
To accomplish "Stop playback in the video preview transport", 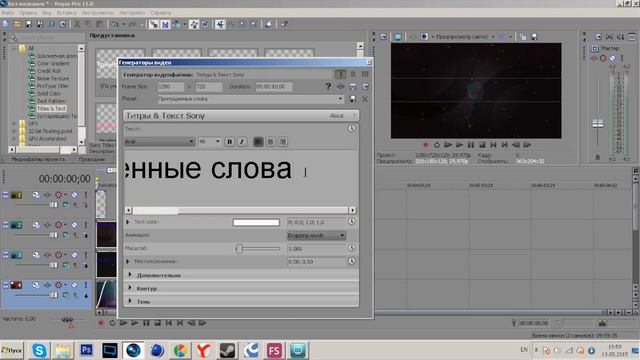I will point(482,145).
